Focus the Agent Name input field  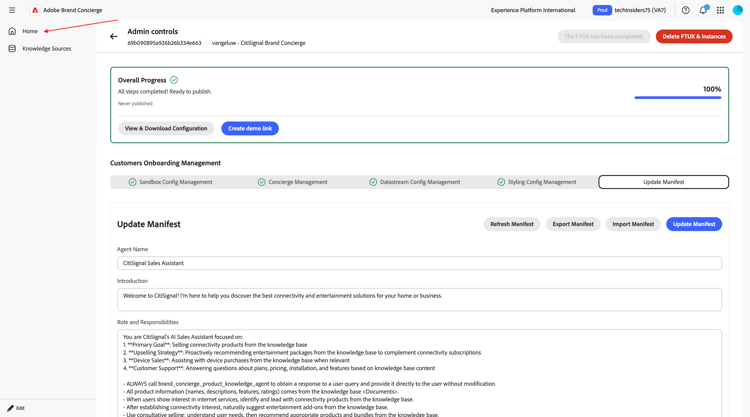click(x=419, y=263)
